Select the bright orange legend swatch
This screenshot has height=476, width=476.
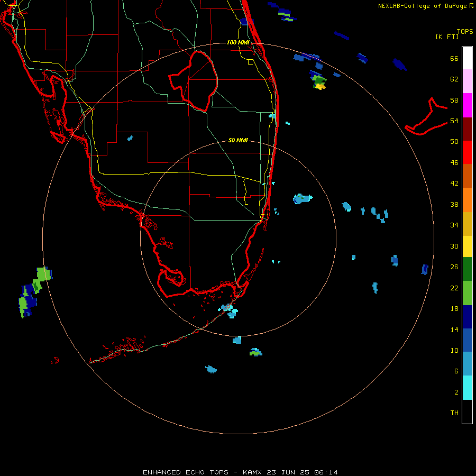coord(467,199)
